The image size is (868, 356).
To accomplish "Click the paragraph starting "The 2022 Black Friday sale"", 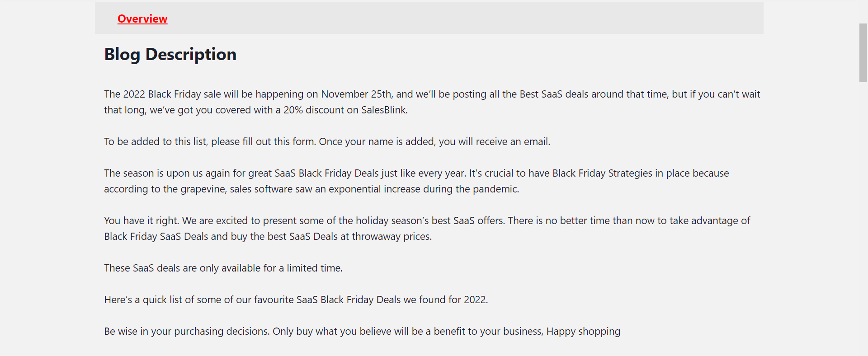I will (316, 94).
